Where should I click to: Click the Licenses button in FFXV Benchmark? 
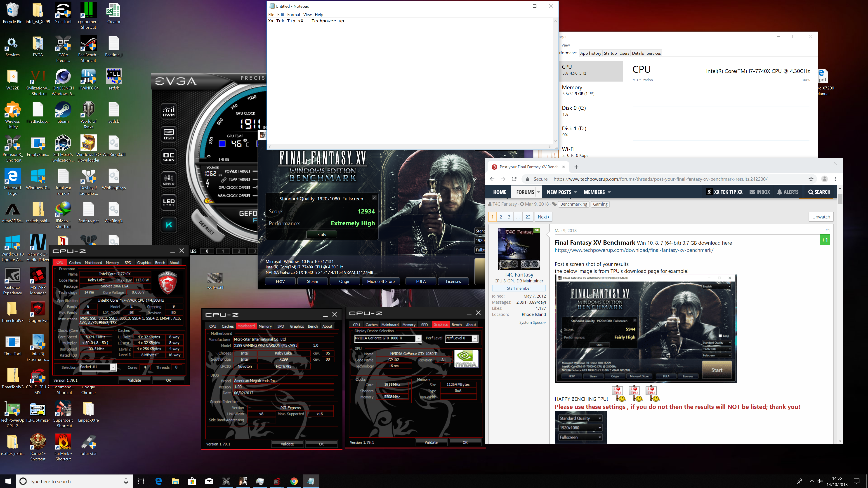[453, 281]
